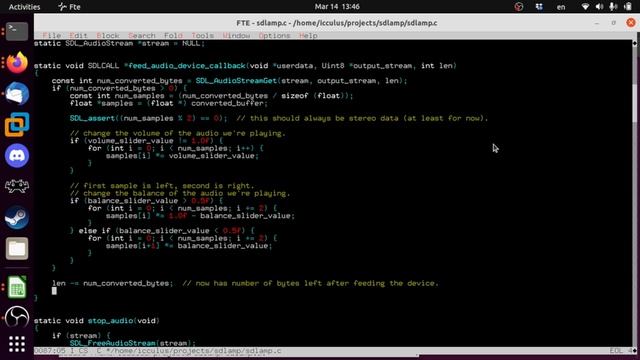Click the 'const int num_samples' line

(211, 96)
